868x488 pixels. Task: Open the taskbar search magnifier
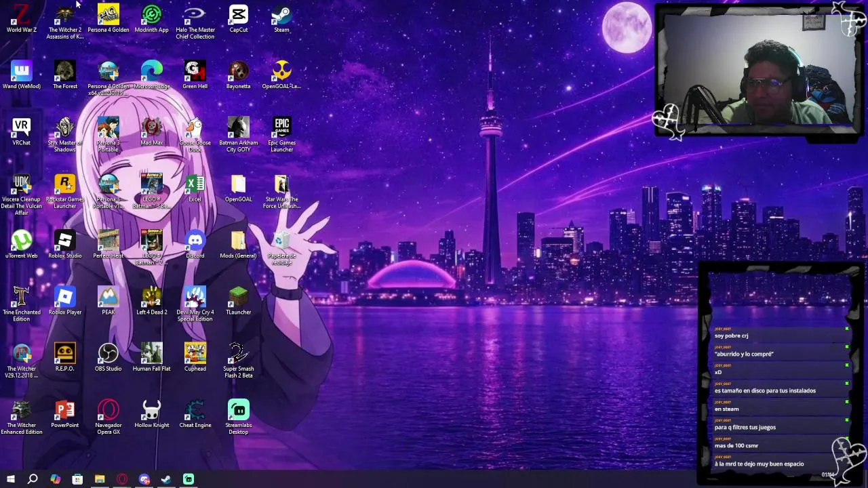point(33,479)
